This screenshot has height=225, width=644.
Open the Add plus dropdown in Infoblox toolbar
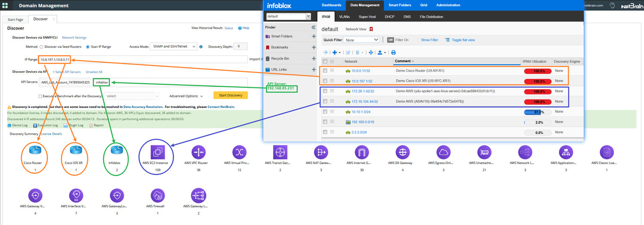[337, 52]
